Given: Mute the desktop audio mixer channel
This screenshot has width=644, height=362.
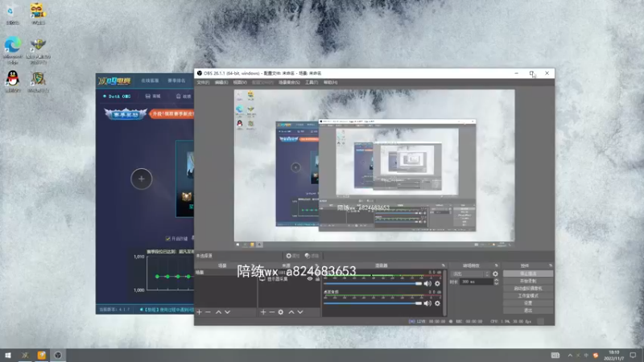Looking at the screenshot, I should pyautogui.click(x=427, y=303).
